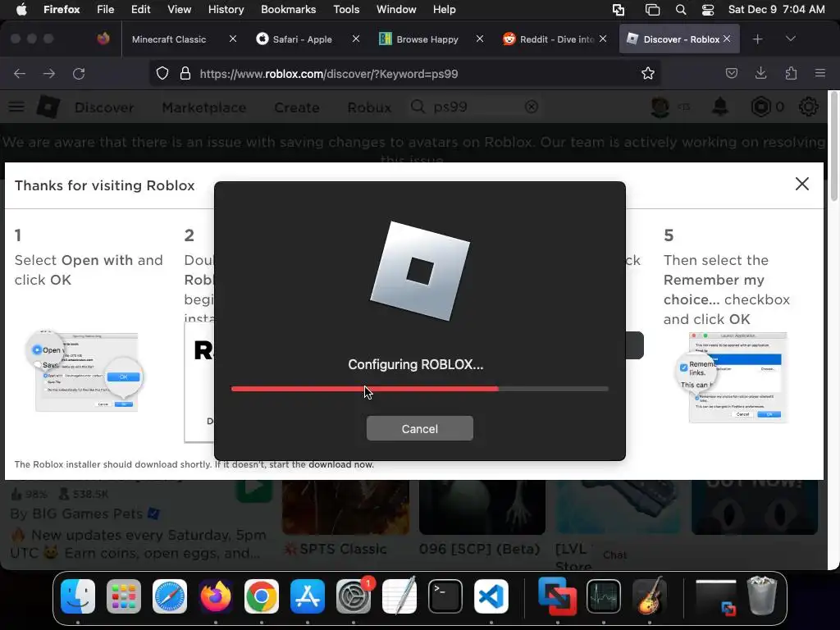Open System Settings from the Dock
Image resolution: width=840 pixels, height=630 pixels.
(354, 596)
